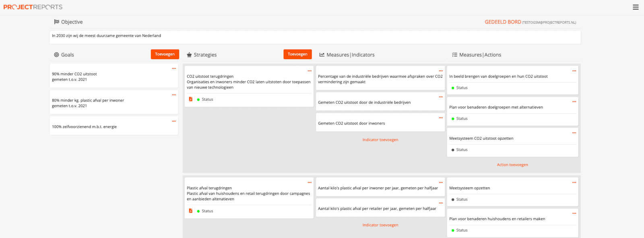The width and height of the screenshot is (644, 238).
Task: Open options for Gemeten CO2 uitstoot industriële bedrijven
Action: point(441,97)
